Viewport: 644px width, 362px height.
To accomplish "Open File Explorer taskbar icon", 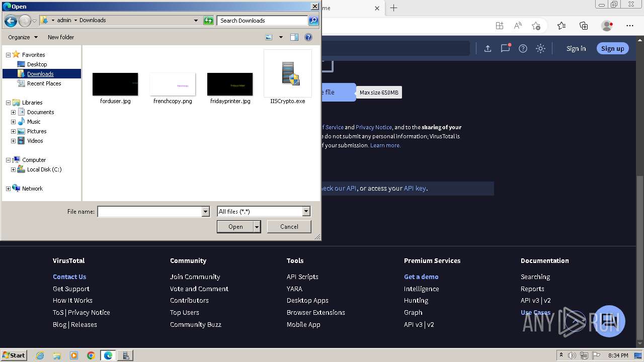I will [57, 355].
